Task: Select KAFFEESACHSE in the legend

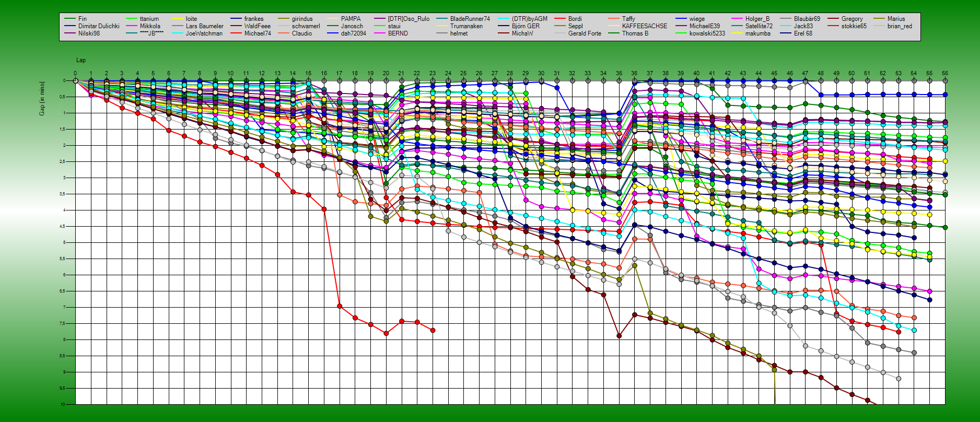Action: coord(644,26)
